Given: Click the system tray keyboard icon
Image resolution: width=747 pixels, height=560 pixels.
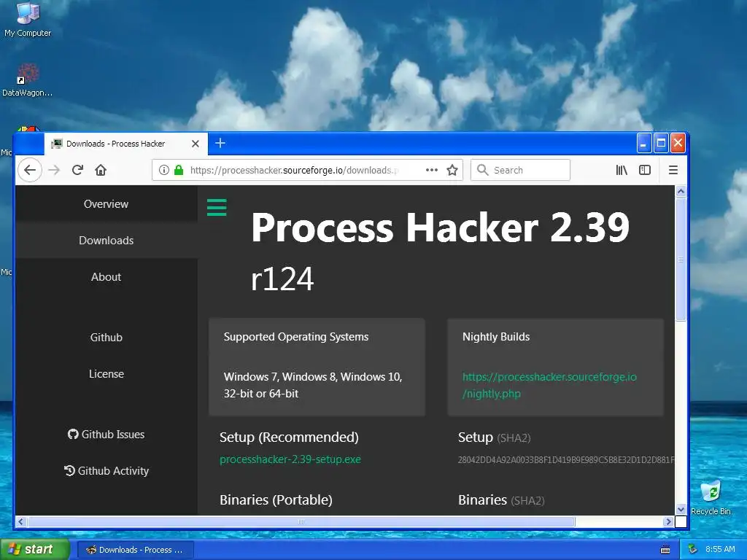Looking at the screenshot, I should point(665,550).
